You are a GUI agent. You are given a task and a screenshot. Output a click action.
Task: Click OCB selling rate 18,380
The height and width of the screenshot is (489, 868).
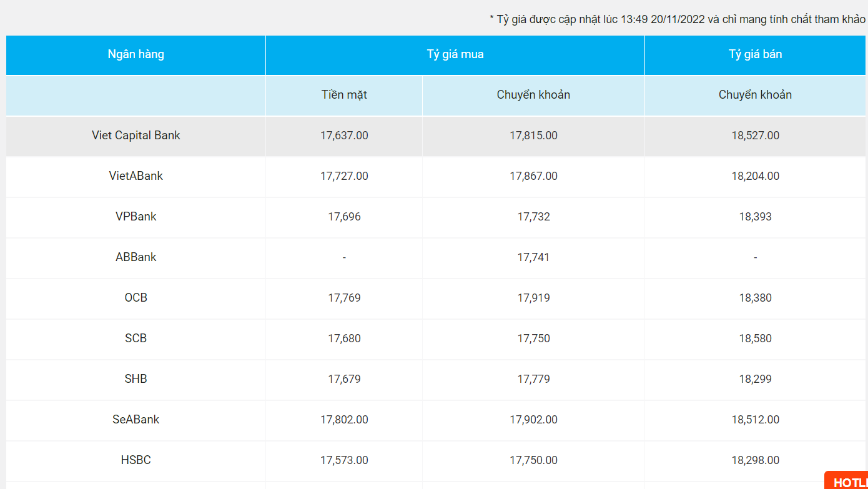755,298
